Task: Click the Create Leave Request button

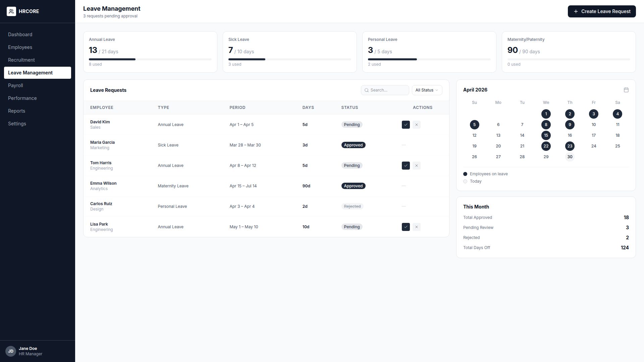Action: click(602, 11)
